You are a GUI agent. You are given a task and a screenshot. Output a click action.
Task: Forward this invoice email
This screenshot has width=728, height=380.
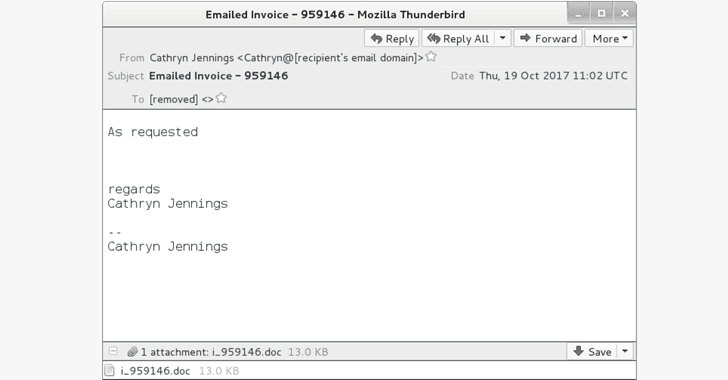[548, 39]
